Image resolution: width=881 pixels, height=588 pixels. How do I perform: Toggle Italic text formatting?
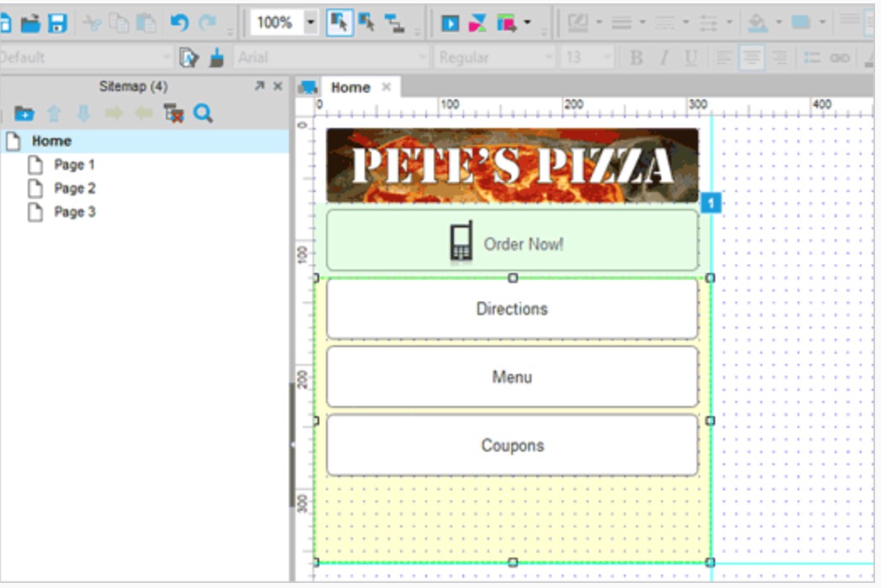(x=664, y=58)
